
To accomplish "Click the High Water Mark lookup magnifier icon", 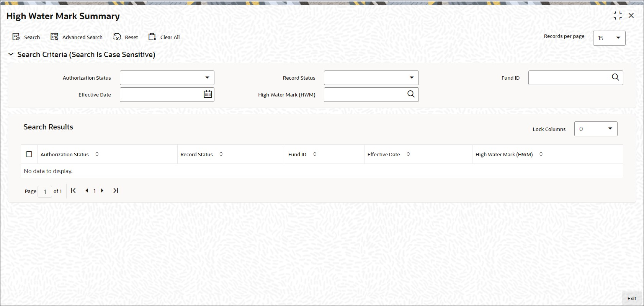I will pos(411,94).
